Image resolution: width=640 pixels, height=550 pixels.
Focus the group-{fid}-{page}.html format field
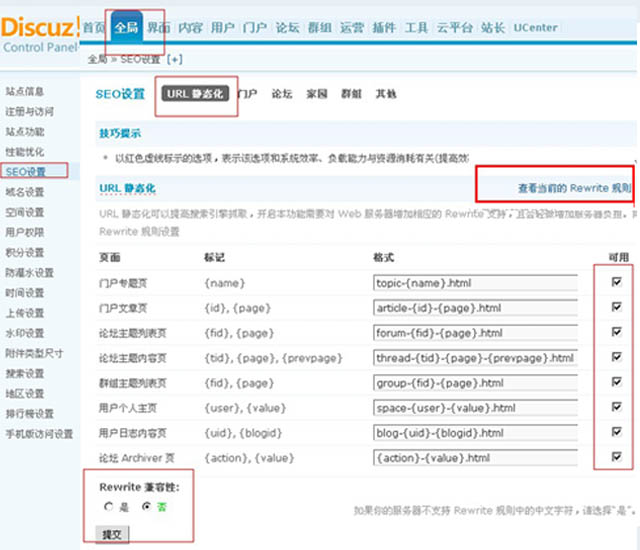(x=475, y=383)
